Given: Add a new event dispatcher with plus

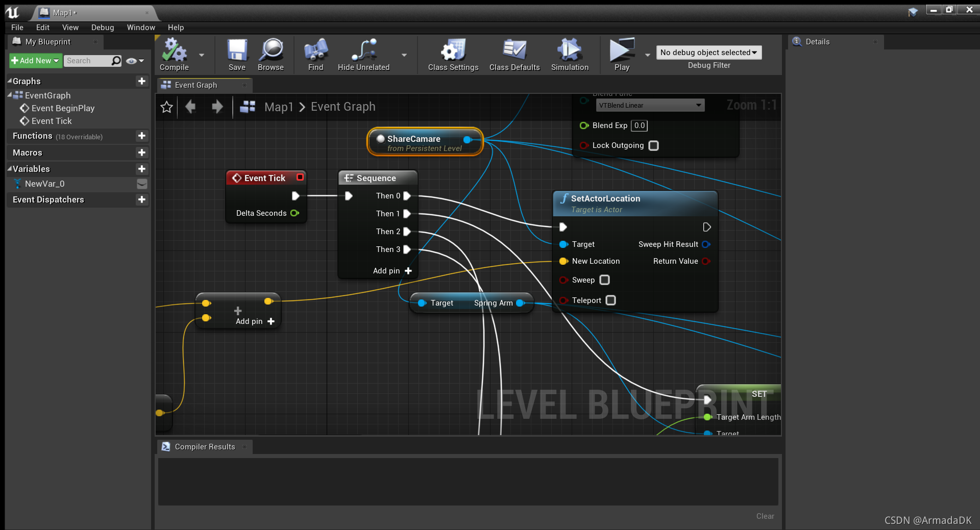Looking at the screenshot, I should pyautogui.click(x=142, y=199).
